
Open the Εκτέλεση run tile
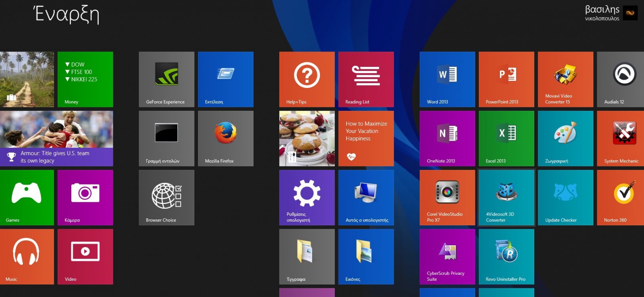coord(225,79)
